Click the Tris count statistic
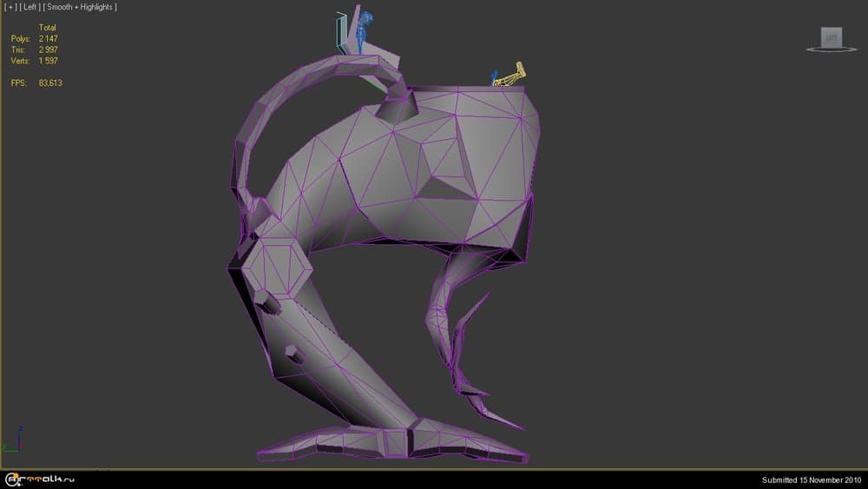This screenshot has height=489, width=868. click(x=48, y=50)
